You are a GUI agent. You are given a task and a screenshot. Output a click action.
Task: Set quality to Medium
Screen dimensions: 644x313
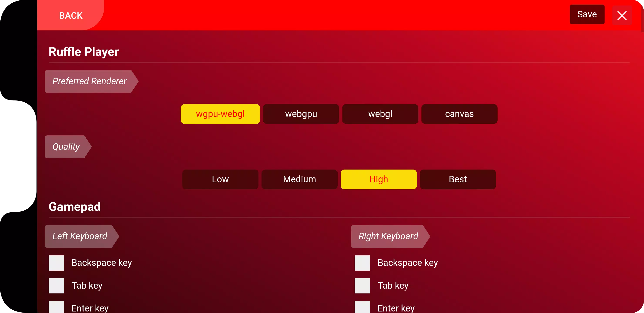(299, 179)
